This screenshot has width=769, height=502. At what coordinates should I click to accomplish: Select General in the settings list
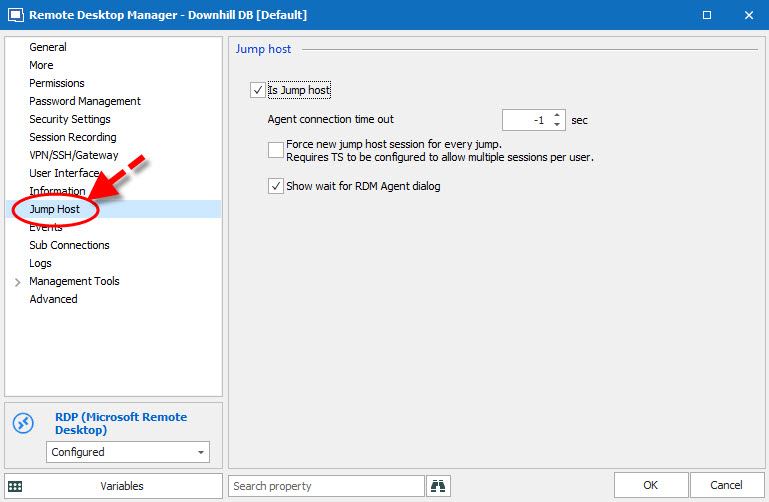(x=48, y=47)
